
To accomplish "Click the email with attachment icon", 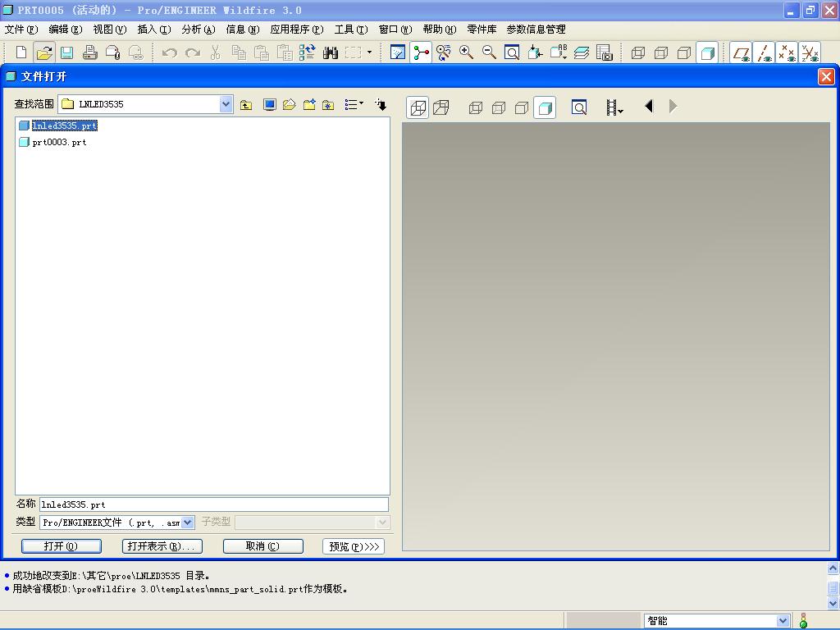I will 112,52.
